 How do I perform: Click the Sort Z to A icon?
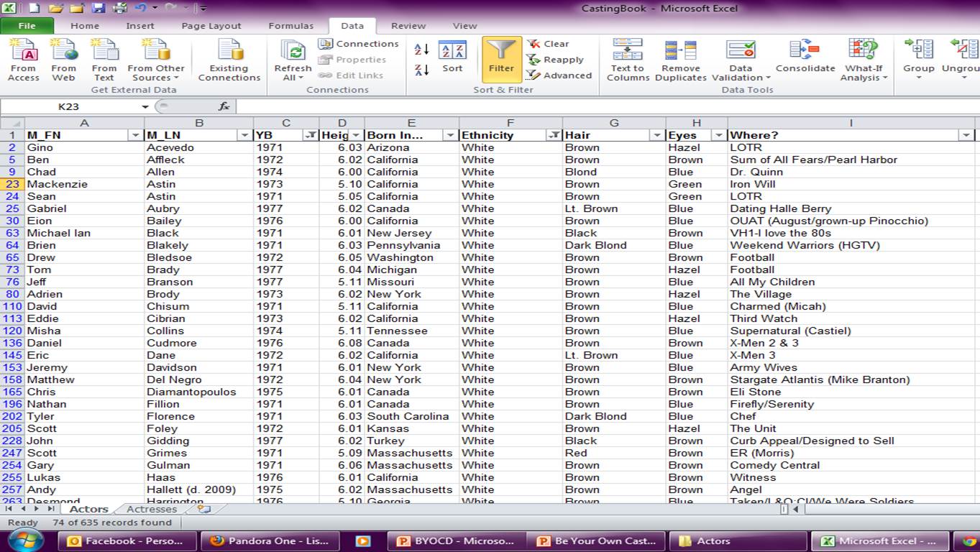pos(422,70)
